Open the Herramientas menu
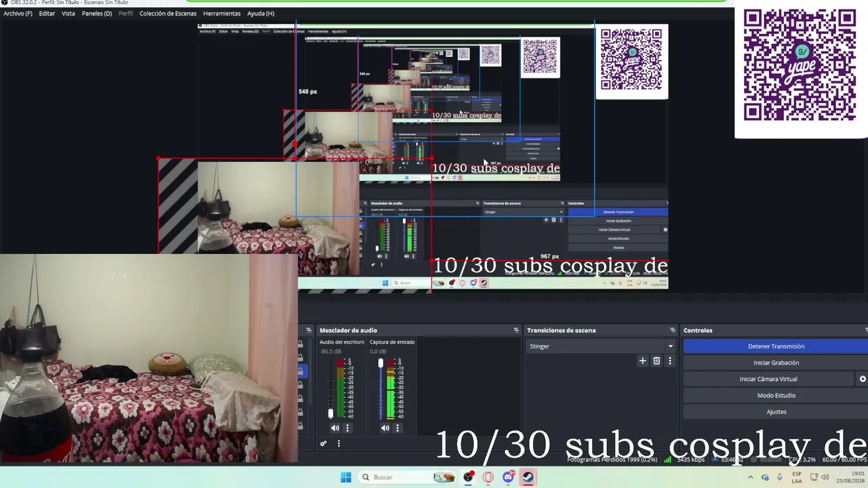The height and width of the screenshot is (488, 868). tap(222, 14)
